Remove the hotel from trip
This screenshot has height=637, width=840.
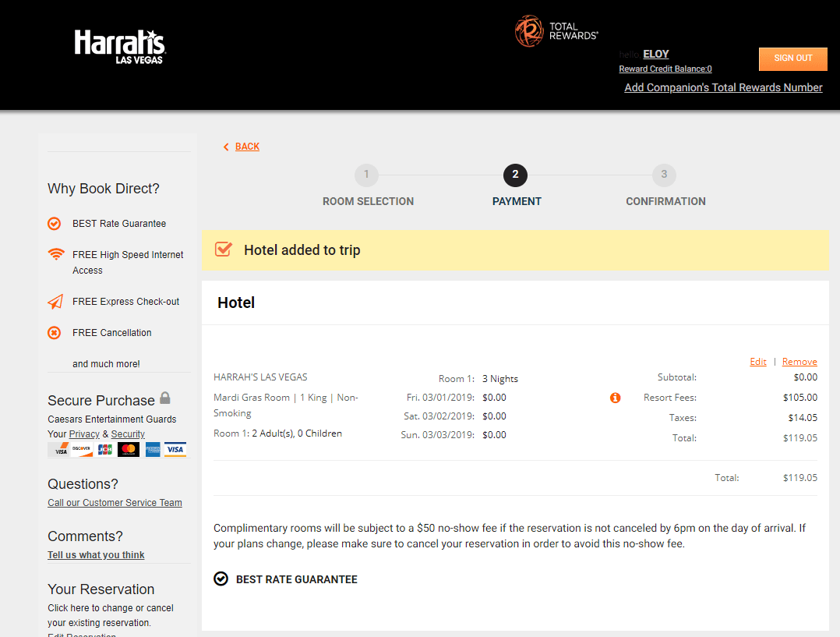[799, 362]
